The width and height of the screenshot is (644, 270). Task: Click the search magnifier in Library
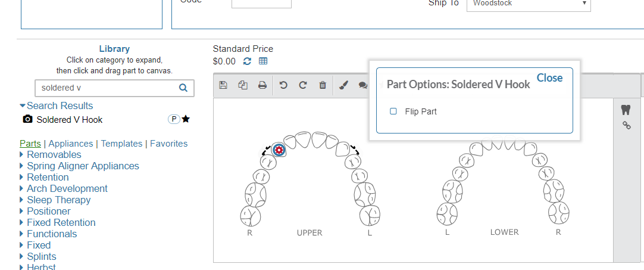183,88
